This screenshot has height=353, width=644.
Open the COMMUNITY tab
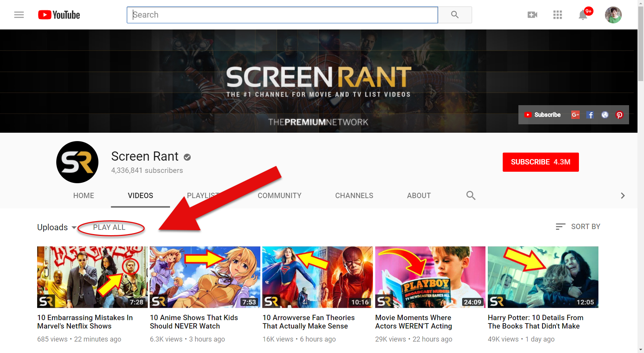pos(280,195)
